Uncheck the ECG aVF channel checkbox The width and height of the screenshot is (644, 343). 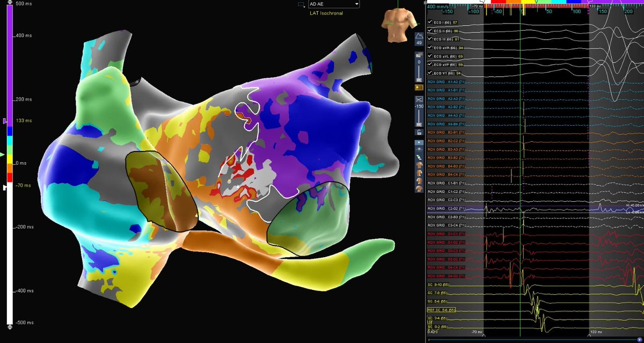(430, 64)
